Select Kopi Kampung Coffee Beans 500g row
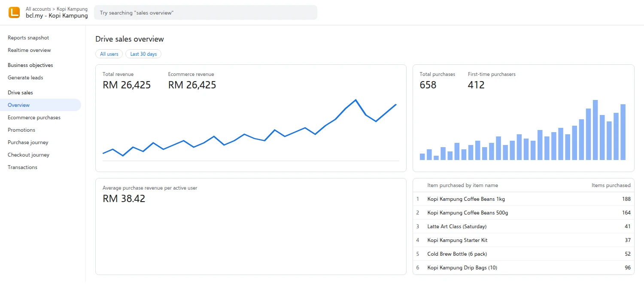This screenshot has width=644, height=284. [x=523, y=213]
